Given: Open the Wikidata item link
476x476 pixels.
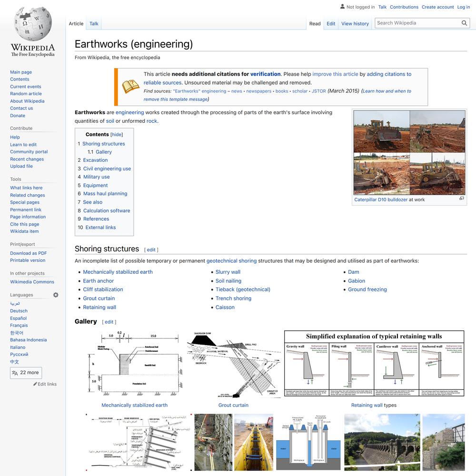Looking at the screenshot, I should point(24,231).
